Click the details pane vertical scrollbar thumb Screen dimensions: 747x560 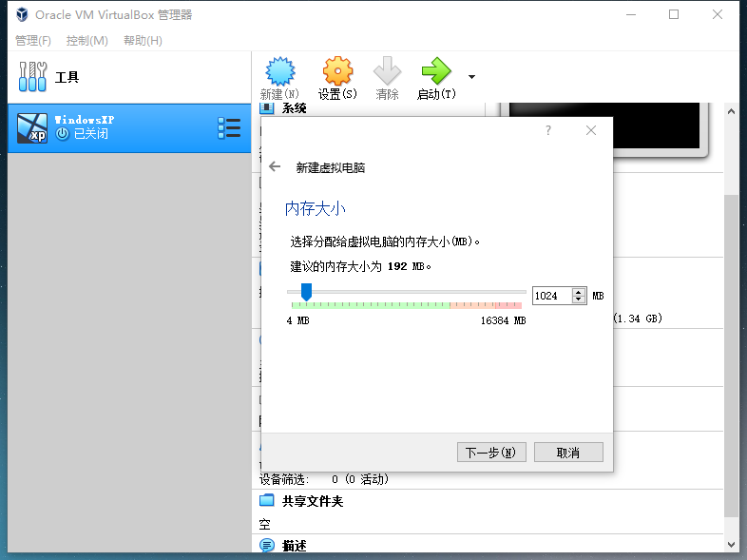[x=731, y=356]
